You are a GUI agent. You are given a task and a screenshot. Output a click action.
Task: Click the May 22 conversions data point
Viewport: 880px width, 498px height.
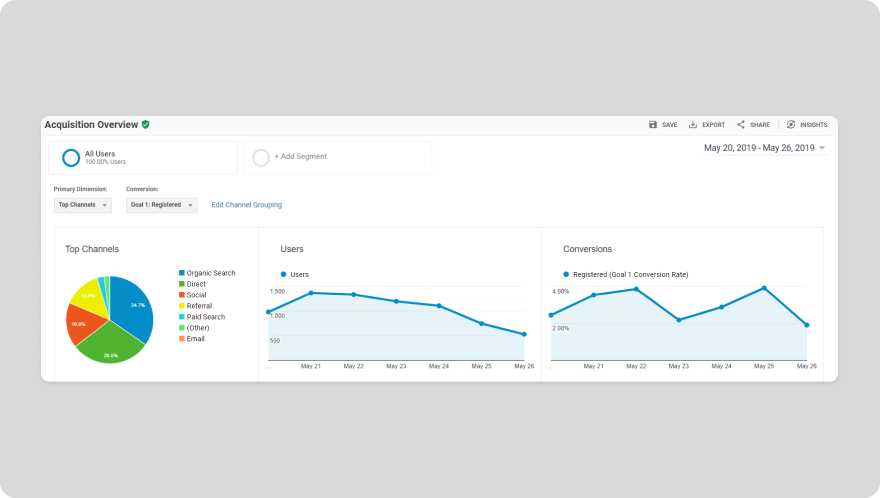pos(636,289)
